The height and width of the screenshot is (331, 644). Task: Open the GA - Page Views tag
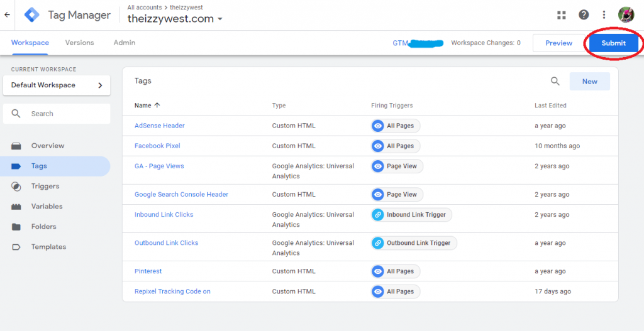(159, 166)
